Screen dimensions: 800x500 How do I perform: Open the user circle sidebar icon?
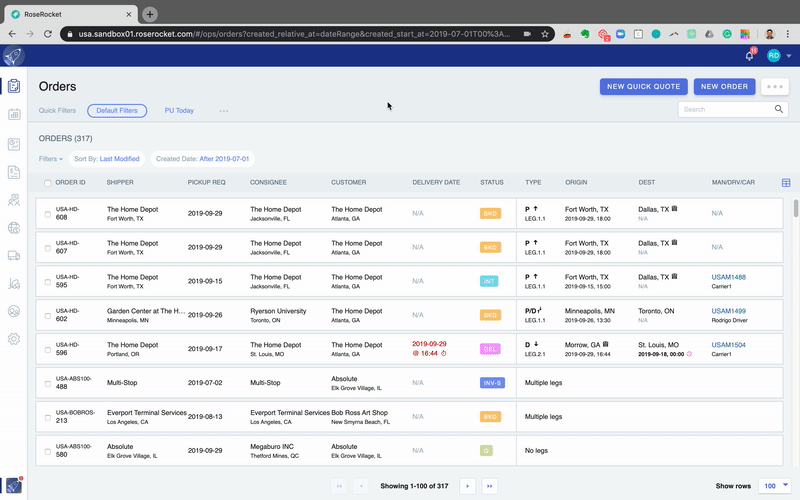click(x=14, y=311)
